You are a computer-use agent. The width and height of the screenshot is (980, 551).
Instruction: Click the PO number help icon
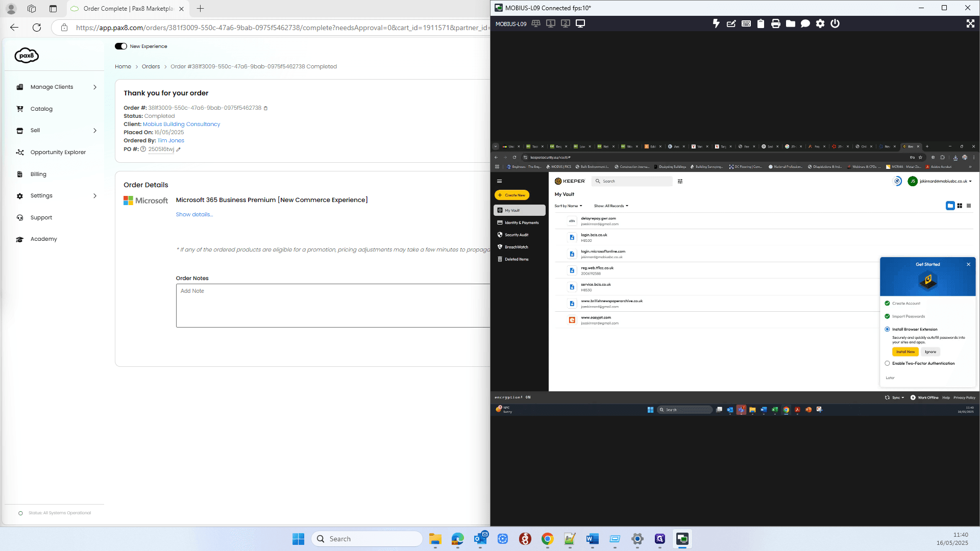[x=143, y=149]
